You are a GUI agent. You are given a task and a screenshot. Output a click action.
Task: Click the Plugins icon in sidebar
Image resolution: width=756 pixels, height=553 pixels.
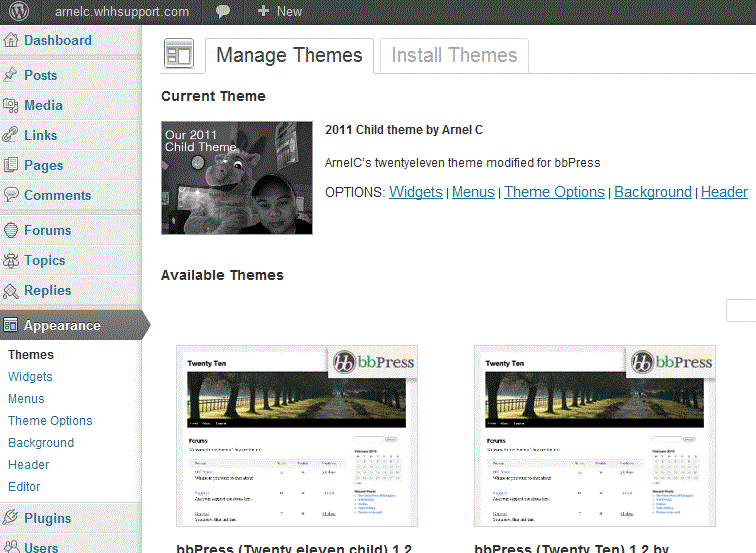pyautogui.click(x=11, y=518)
